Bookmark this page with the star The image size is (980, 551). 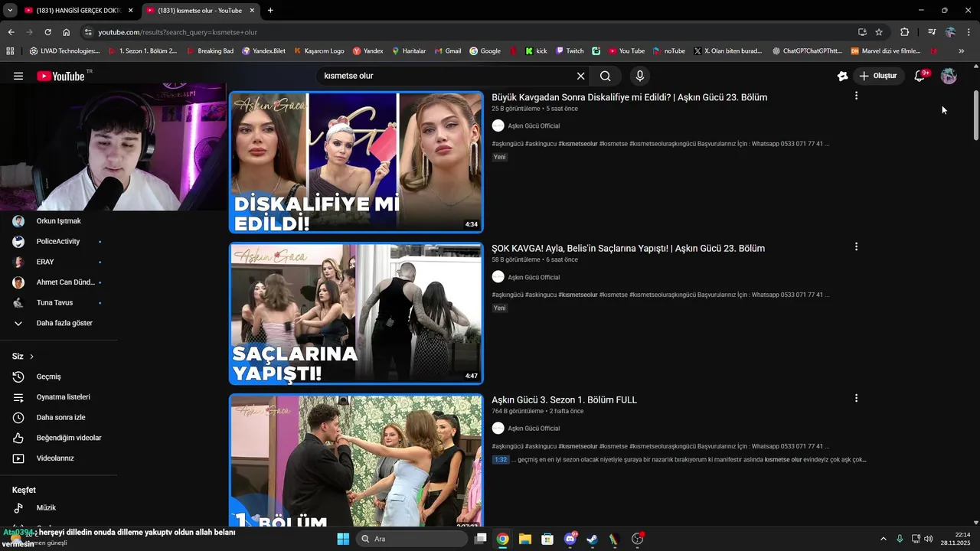[879, 32]
